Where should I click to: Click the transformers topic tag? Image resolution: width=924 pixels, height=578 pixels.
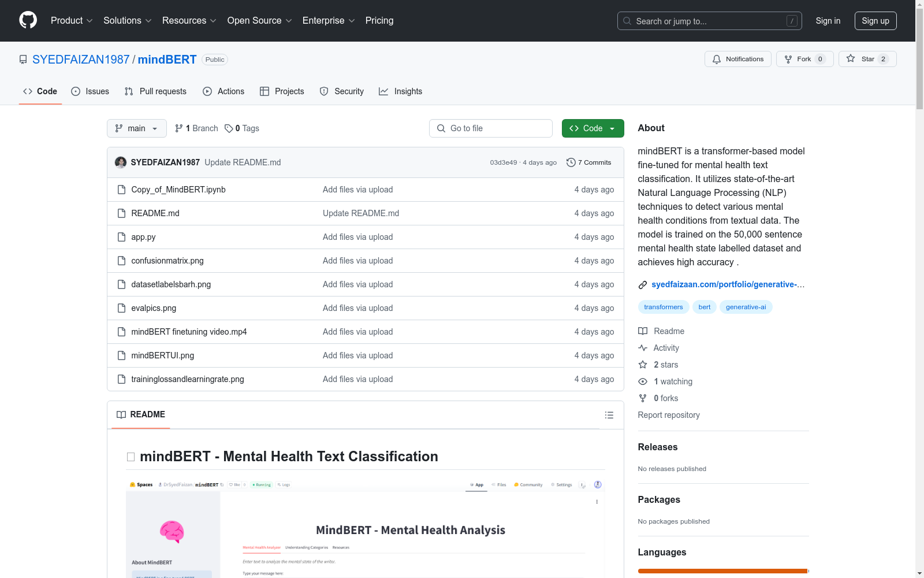tap(664, 307)
